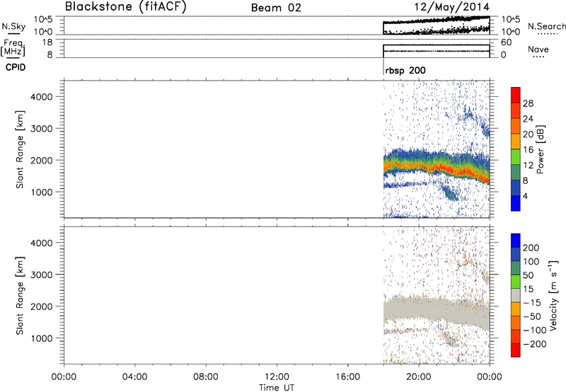Click the "Freq. [MHz]" axis label
This screenshot has width=566, height=392.
tap(13, 47)
